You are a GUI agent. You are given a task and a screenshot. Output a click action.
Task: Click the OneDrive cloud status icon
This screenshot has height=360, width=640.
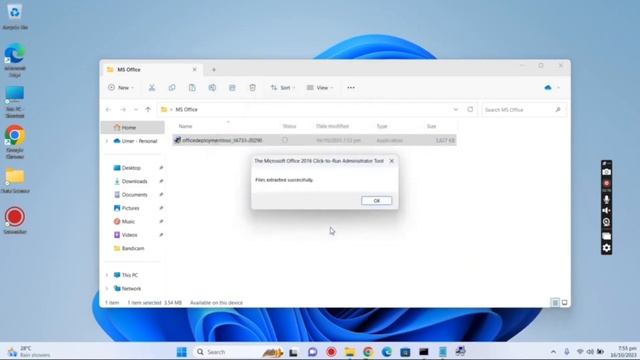tap(548, 88)
